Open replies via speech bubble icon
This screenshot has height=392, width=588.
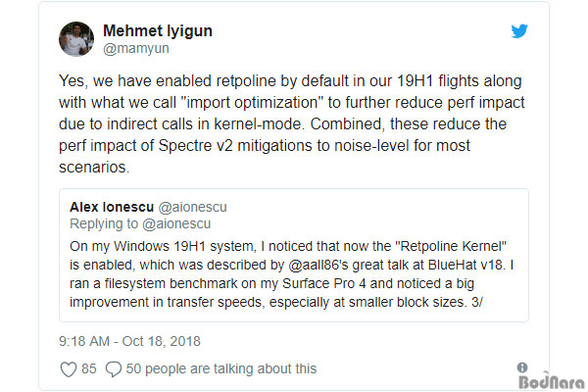pos(114,369)
